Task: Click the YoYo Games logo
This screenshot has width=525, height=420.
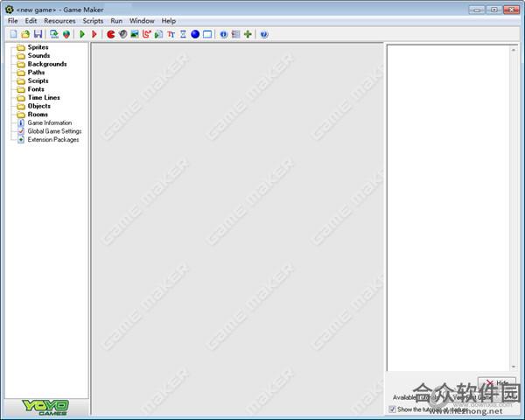Action: (x=45, y=408)
